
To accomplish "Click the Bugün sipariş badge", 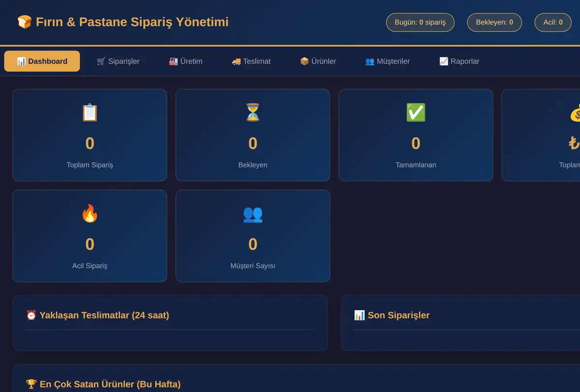I will [420, 22].
